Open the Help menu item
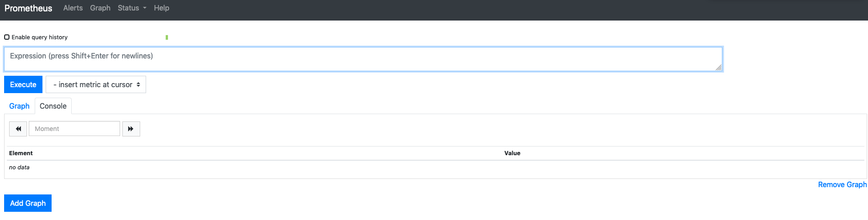Image resolution: width=868 pixels, height=220 pixels. [x=161, y=8]
